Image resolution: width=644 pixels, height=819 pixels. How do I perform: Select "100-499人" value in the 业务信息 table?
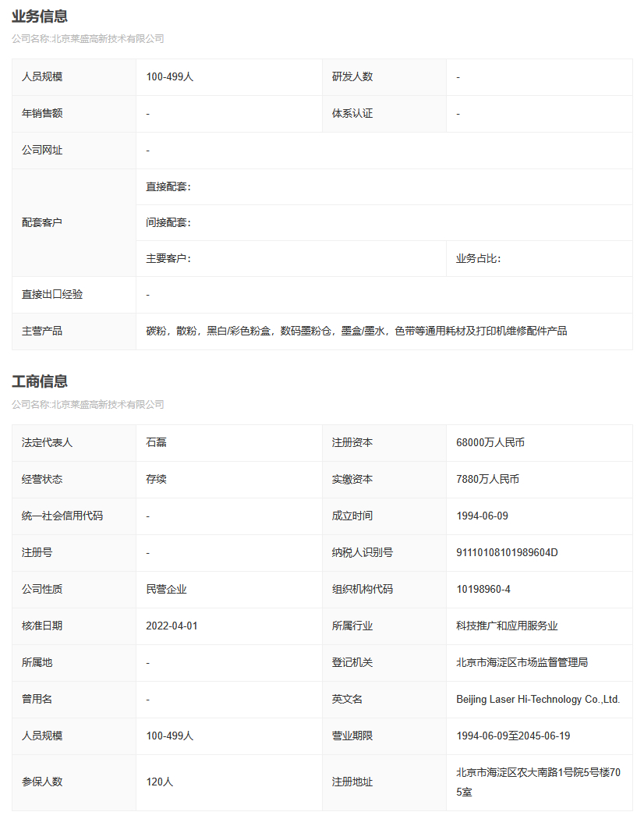coord(170,76)
